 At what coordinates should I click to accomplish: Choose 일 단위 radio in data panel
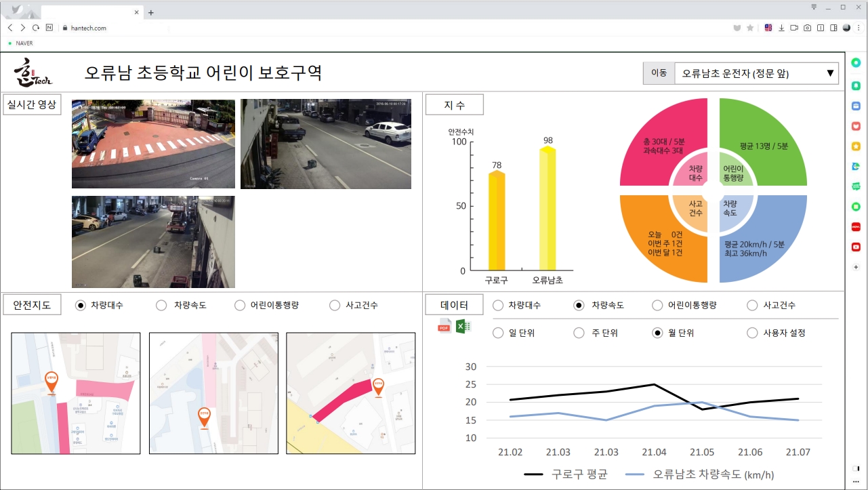[498, 333]
